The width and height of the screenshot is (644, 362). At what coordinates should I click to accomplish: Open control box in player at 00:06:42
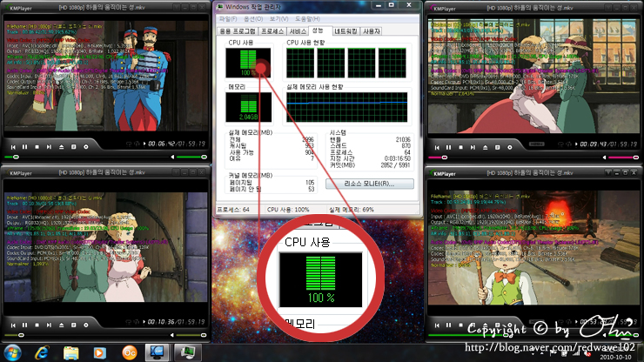(x=86, y=147)
